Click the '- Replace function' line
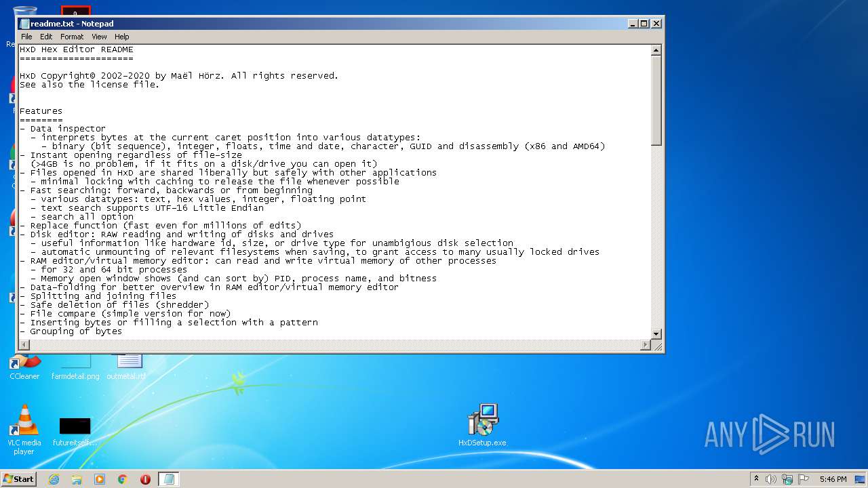The height and width of the screenshot is (488, 868). 160,226
